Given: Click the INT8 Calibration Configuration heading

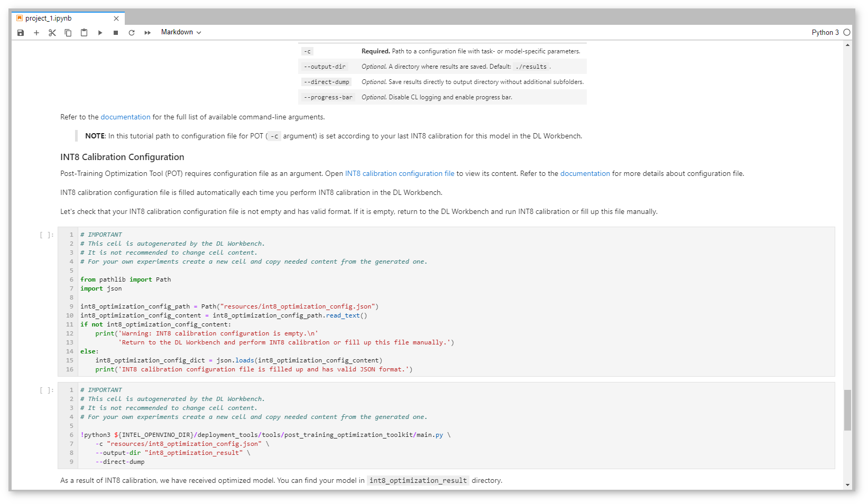Looking at the screenshot, I should click(x=122, y=157).
